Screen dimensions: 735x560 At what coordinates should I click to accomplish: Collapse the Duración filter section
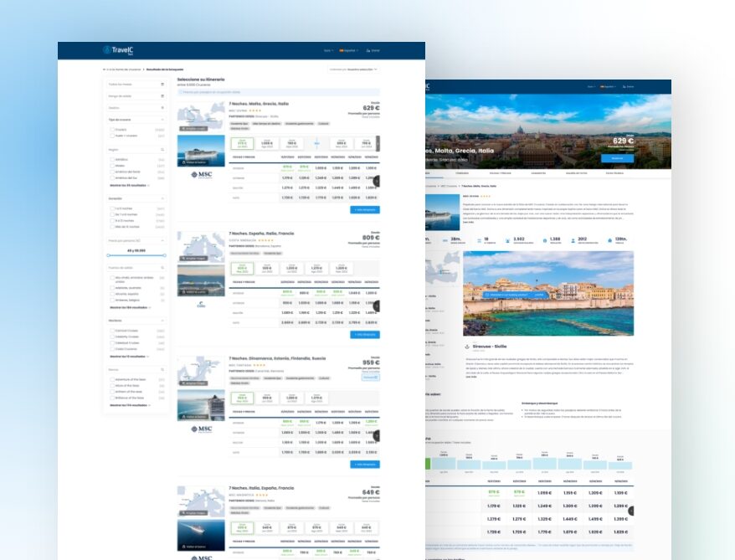click(162, 198)
